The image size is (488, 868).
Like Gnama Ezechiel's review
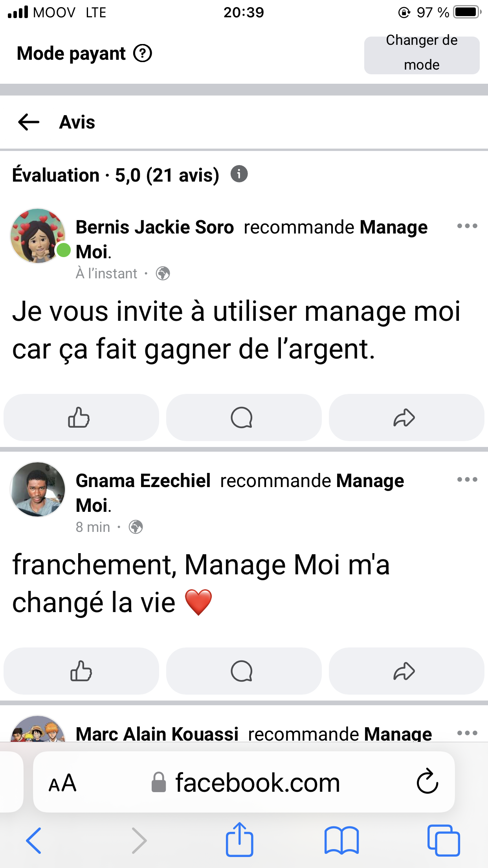(81, 671)
